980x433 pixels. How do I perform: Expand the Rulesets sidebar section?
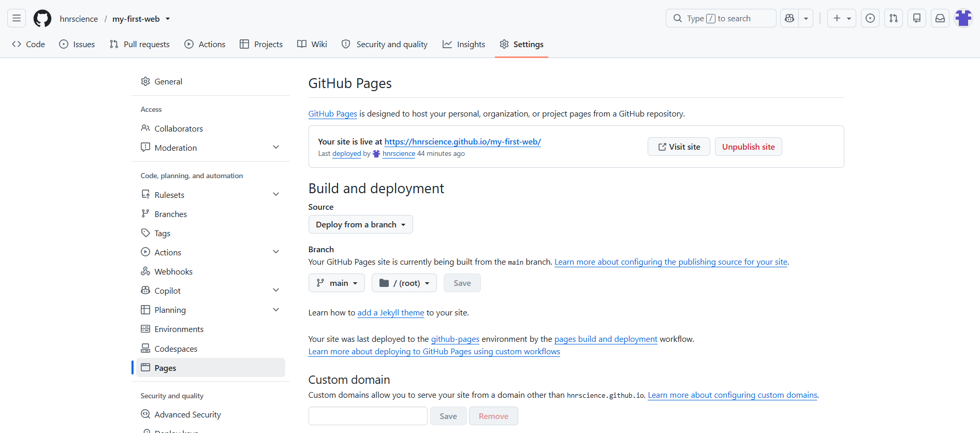click(276, 195)
